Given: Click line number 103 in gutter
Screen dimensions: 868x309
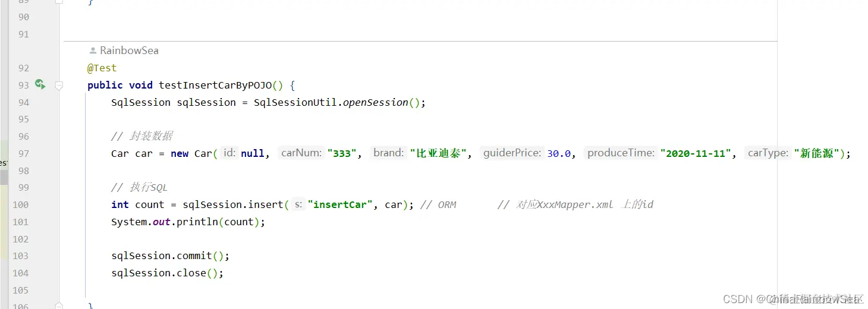Looking at the screenshot, I should click(x=20, y=256).
